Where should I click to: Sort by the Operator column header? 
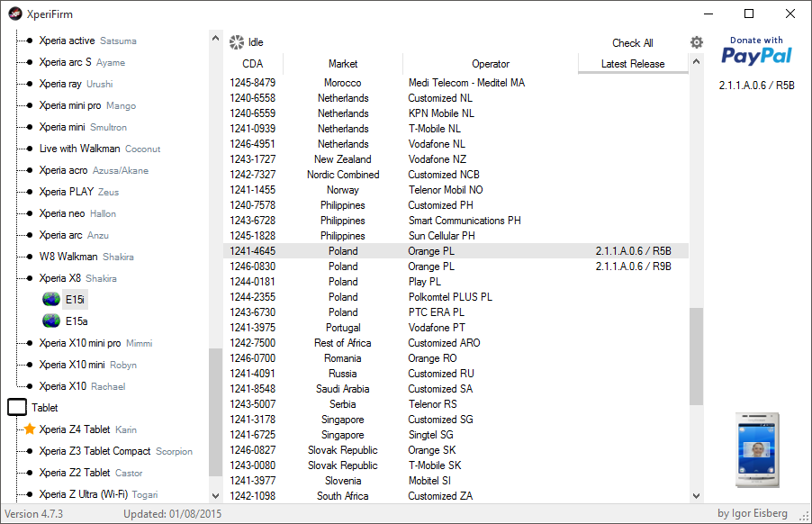point(491,64)
